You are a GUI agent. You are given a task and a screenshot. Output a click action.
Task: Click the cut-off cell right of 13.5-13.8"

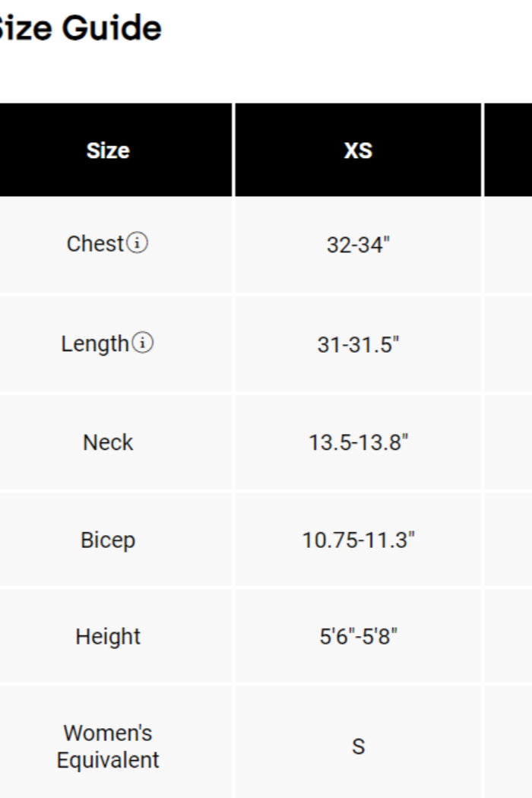coord(508,442)
